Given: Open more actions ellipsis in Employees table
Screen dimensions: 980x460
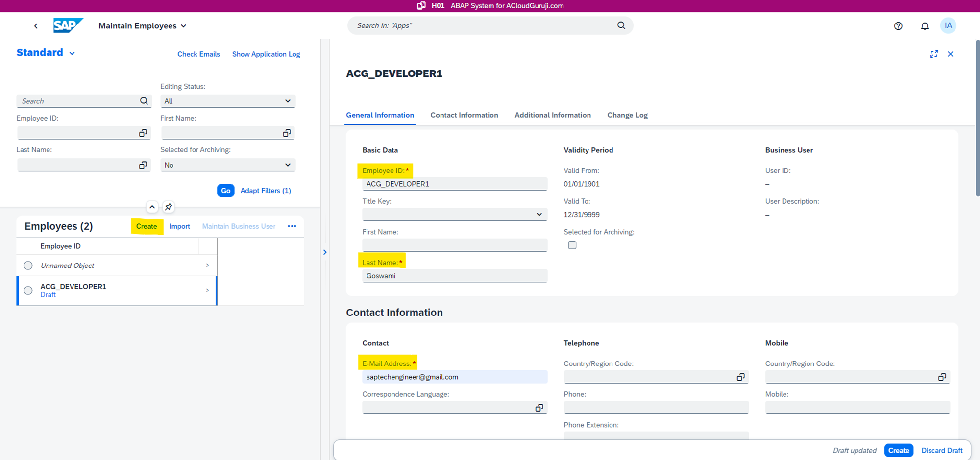Looking at the screenshot, I should [292, 226].
